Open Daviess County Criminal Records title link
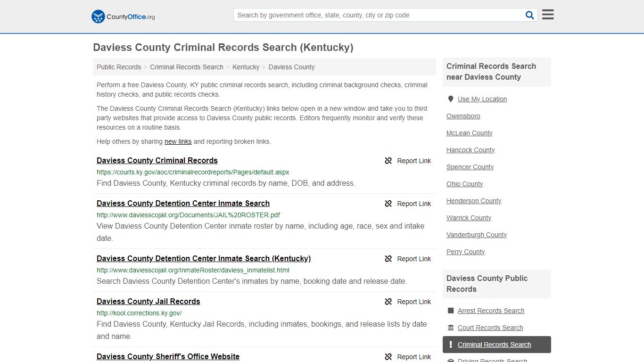The width and height of the screenshot is (644, 362). (157, 160)
